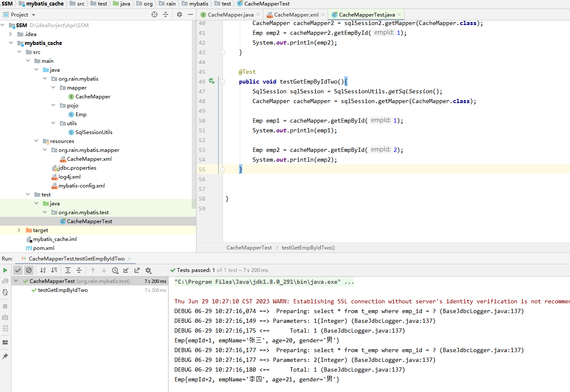The image size is (570, 392).
Task: Collapse the pojo package
Action: tap(53, 105)
